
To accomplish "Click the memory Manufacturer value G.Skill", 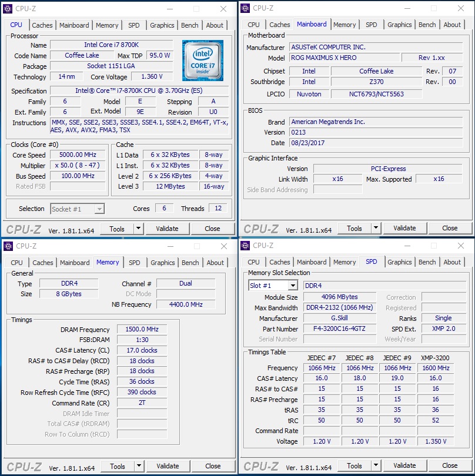I will click(340, 318).
